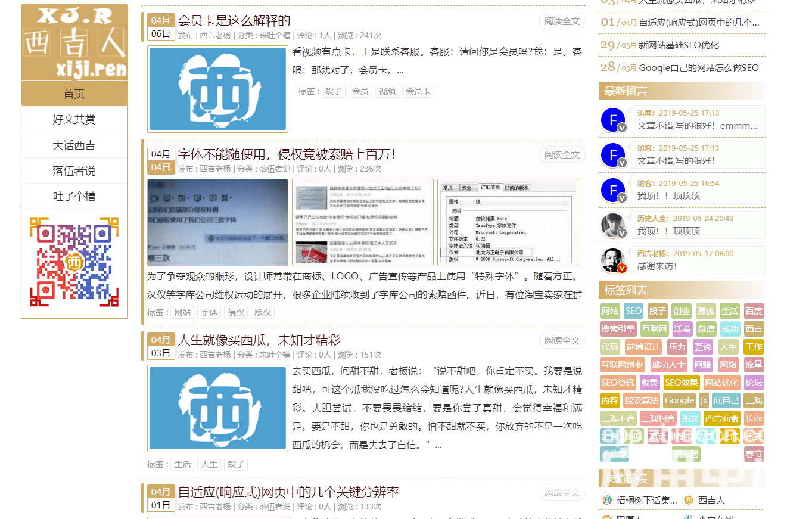Click 历史大全 commenter avatar

tap(613, 225)
